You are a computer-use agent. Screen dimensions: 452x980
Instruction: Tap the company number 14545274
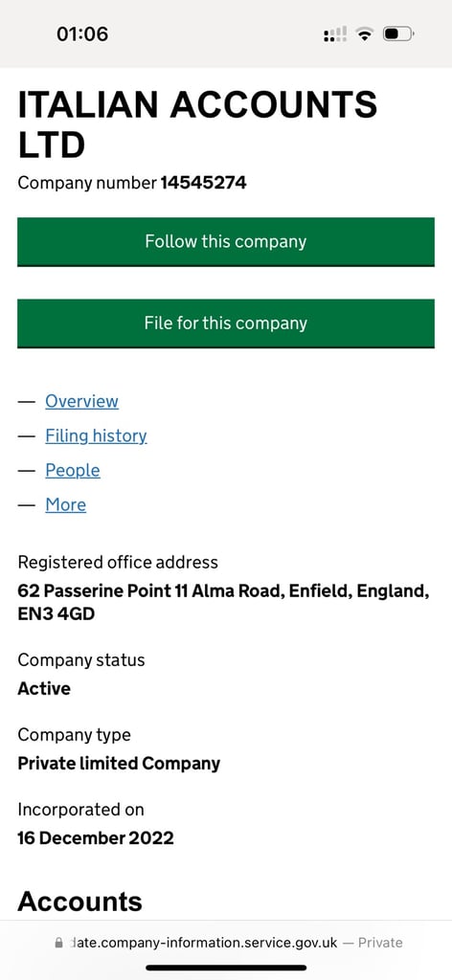tap(204, 183)
